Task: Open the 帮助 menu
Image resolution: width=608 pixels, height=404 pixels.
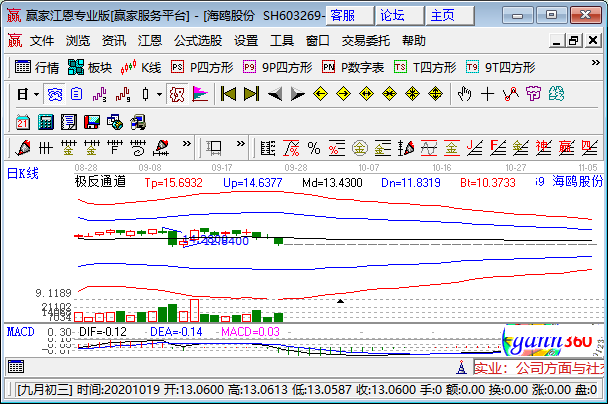Action: (x=414, y=41)
